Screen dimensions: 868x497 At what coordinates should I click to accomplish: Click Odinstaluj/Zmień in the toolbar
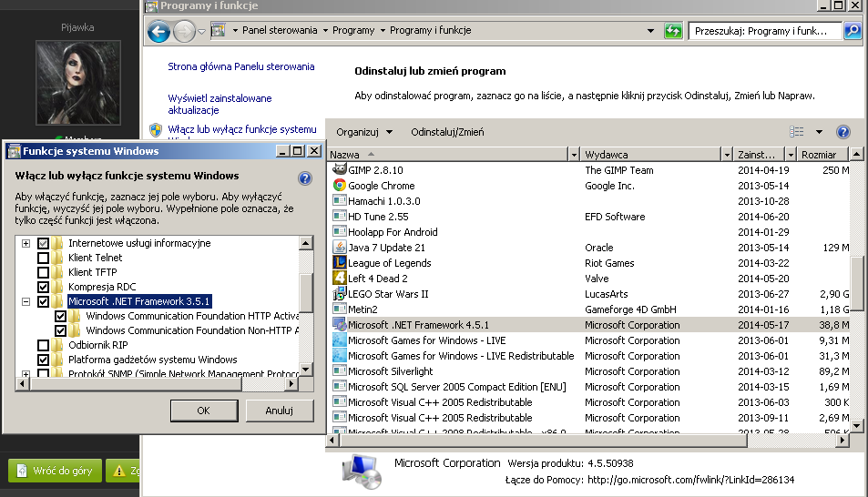pyautogui.click(x=447, y=132)
